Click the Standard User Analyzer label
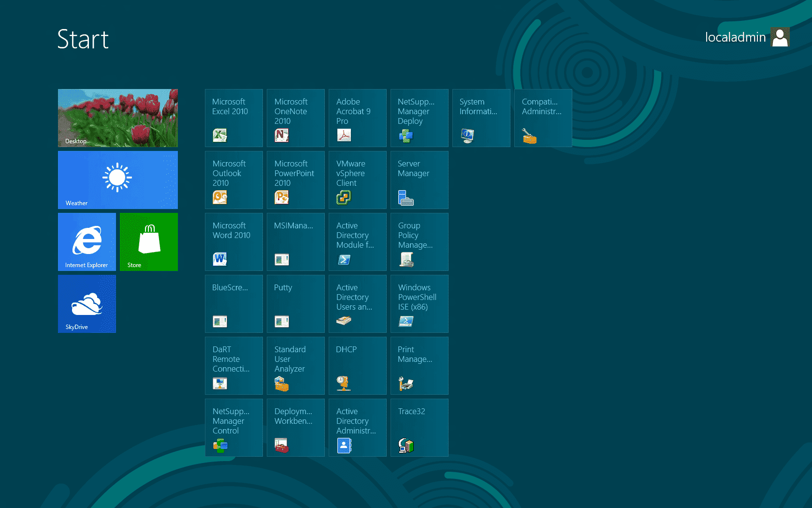The height and width of the screenshot is (508, 812). click(x=290, y=359)
